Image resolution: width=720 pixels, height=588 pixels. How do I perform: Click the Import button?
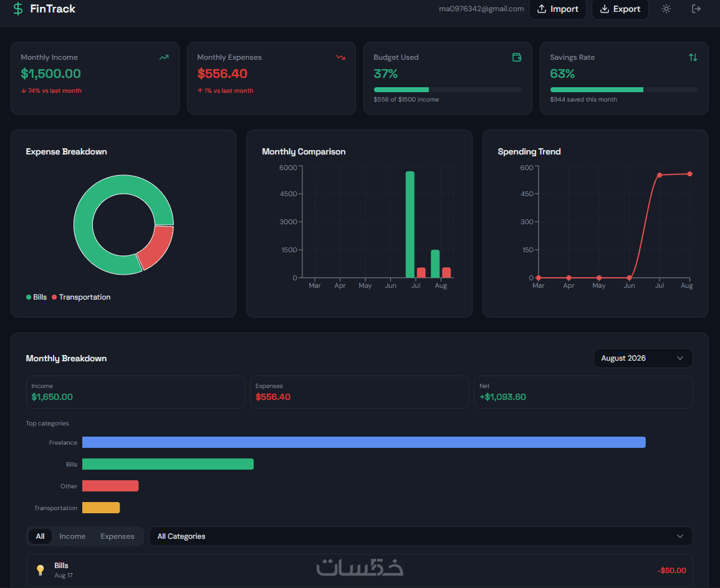click(x=557, y=9)
